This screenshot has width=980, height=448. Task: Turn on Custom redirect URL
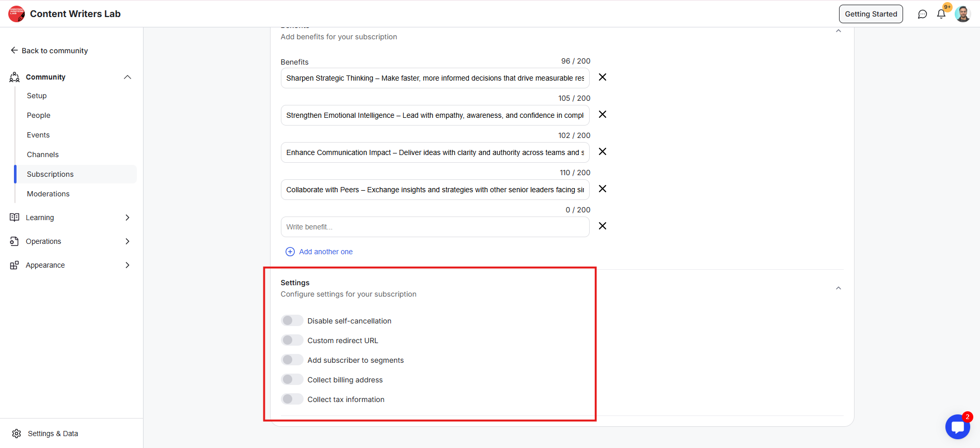point(292,341)
